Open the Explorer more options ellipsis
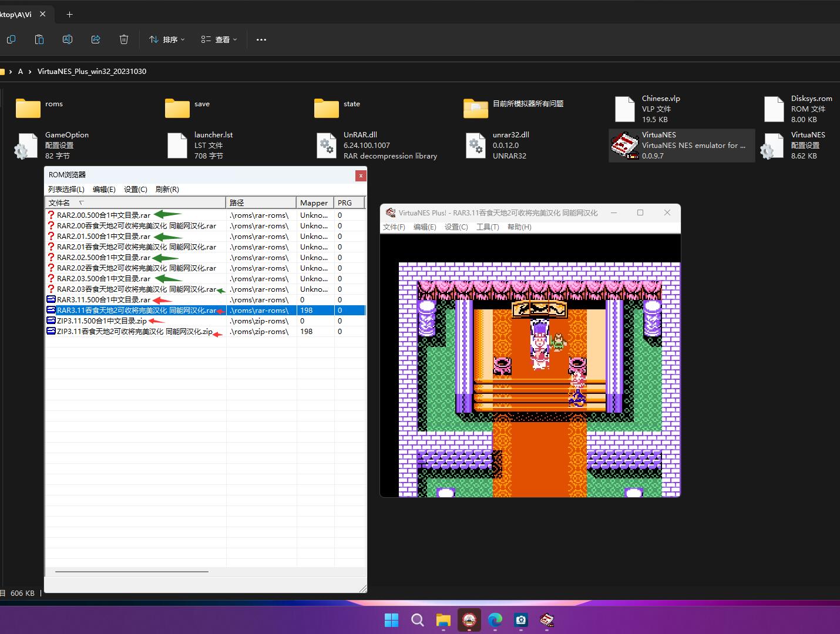Image resolution: width=840 pixels, height=634 pixels. tap(261, 39)
